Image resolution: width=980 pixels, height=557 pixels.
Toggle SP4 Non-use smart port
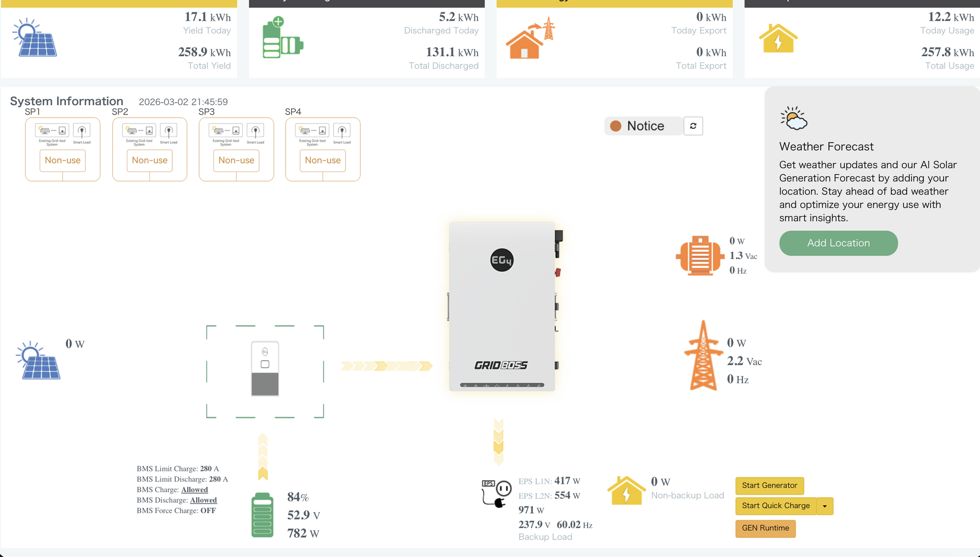(x=323, y=160)
